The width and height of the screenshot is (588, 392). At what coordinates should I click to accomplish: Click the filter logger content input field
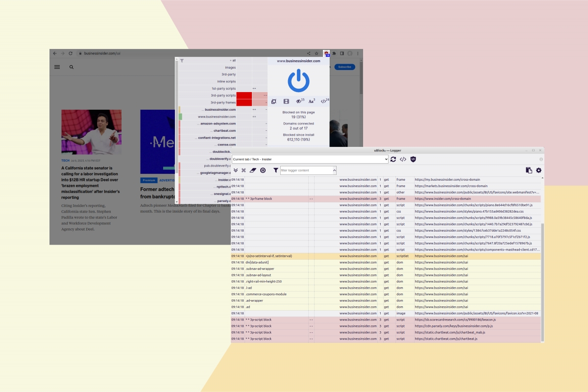(306, 171)
